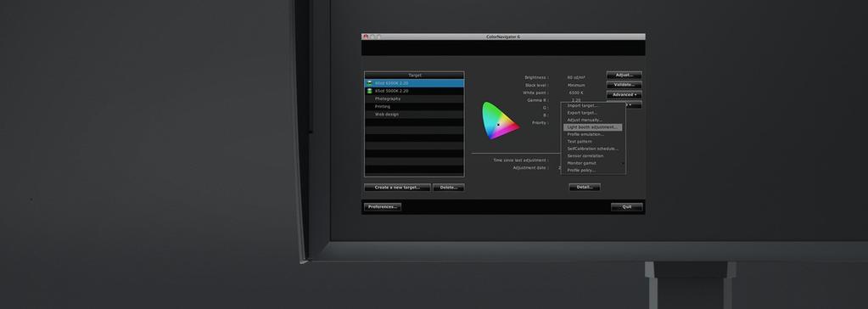The width and height of the screenshot is (868, 309).
Task: Click the Adjust... button
Action: tap(624, 75)
